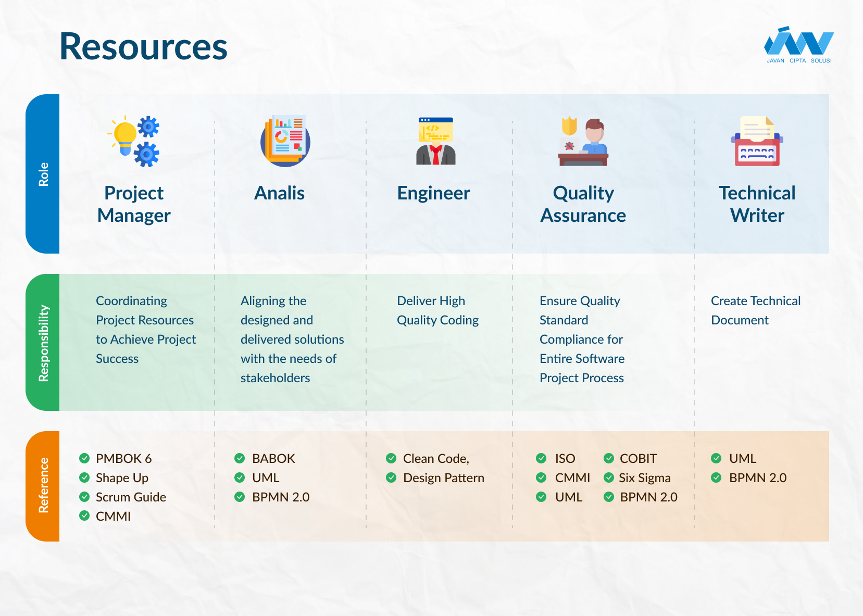Click the Quality Assurance role title
863x616 pixels.
point(583,204)
